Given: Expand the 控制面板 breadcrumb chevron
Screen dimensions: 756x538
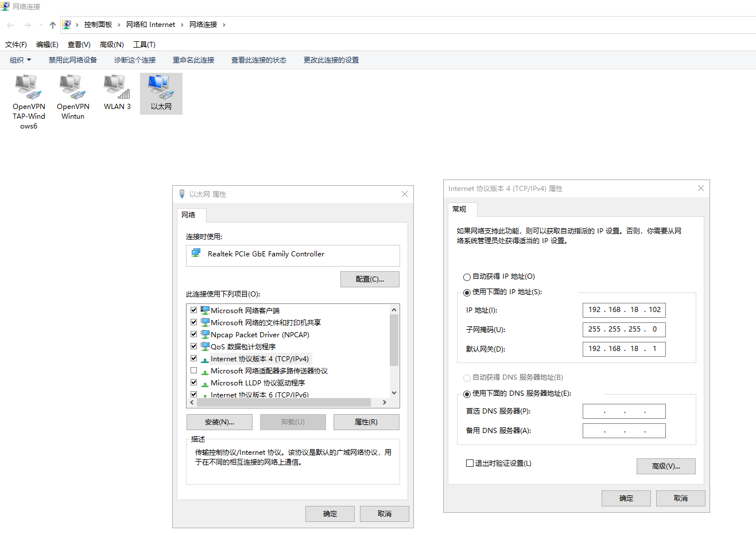Looking at the screenshot, I should [x=119, y=25].
